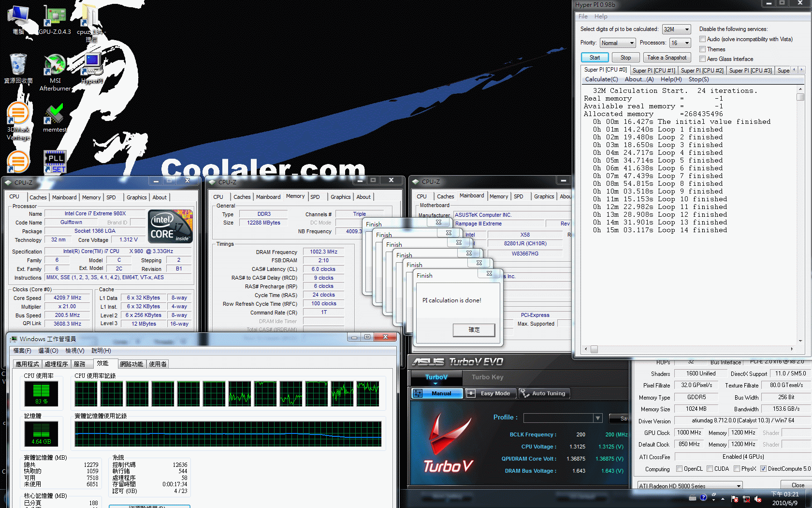Open the PLL SET desktop shortcut
This screenshot has height=508, width=812.
pyautogui.click(x=55, y=162)
